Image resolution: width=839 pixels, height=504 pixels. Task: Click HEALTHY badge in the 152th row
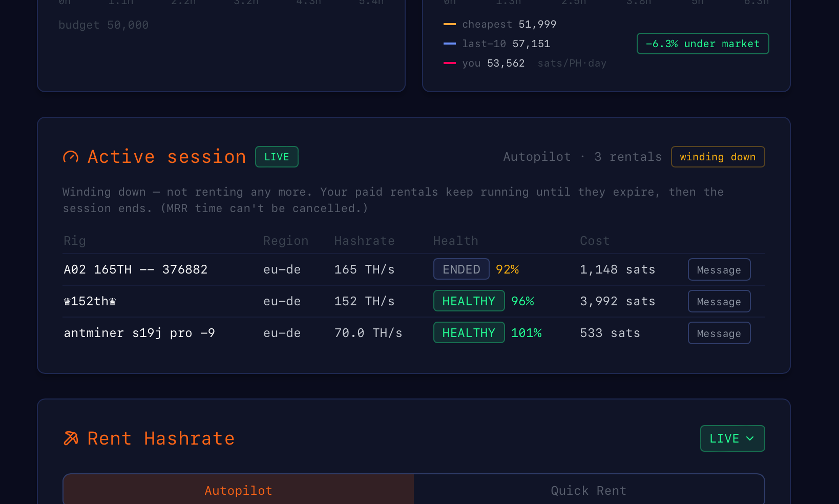coord(469,301)
